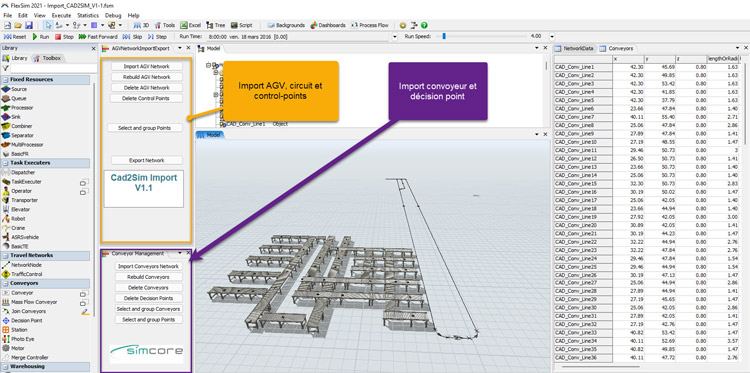Select the Sink object in Library
This screenshot has height=373, width=750.
[x=12, y=117]
